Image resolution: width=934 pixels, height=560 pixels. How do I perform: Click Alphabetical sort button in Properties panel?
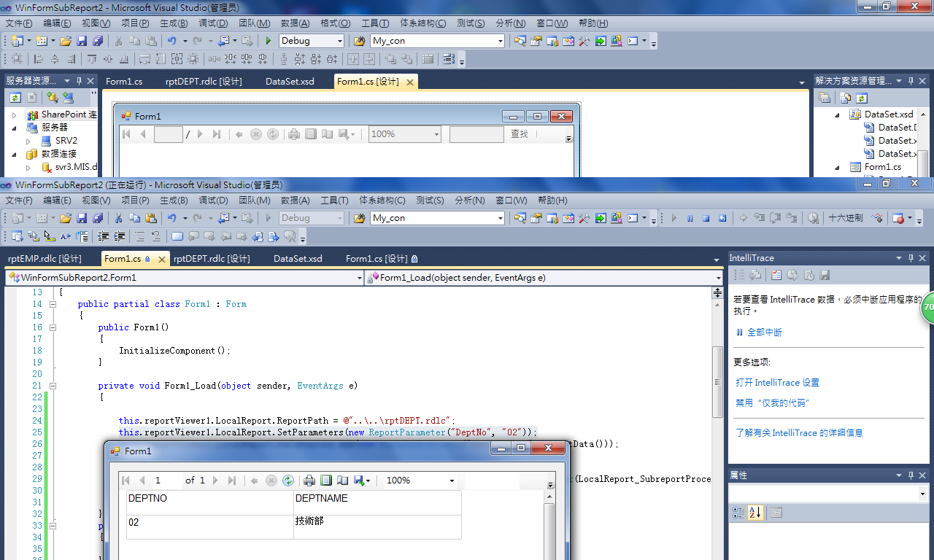755,513
